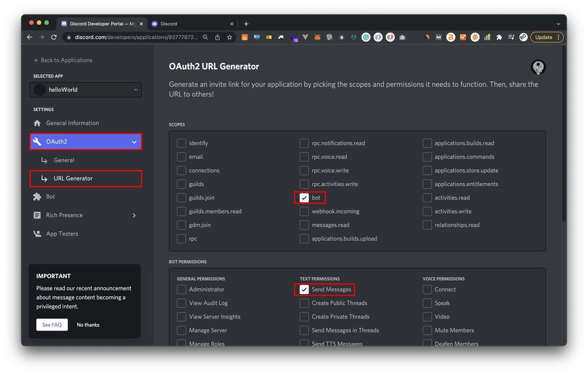588x374 pixels.
Task: Click the Bot puzzle piece icon
Action: 38,197
